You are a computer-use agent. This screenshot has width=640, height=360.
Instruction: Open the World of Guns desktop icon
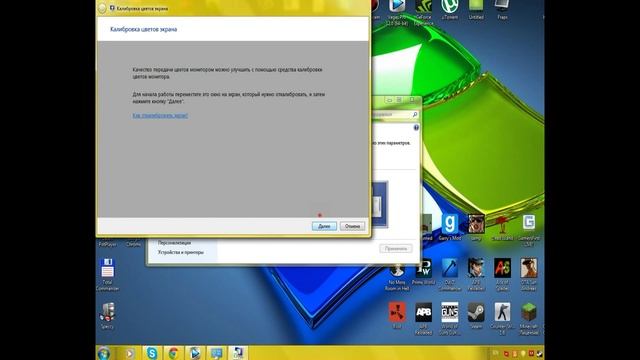tap(449, 318)
